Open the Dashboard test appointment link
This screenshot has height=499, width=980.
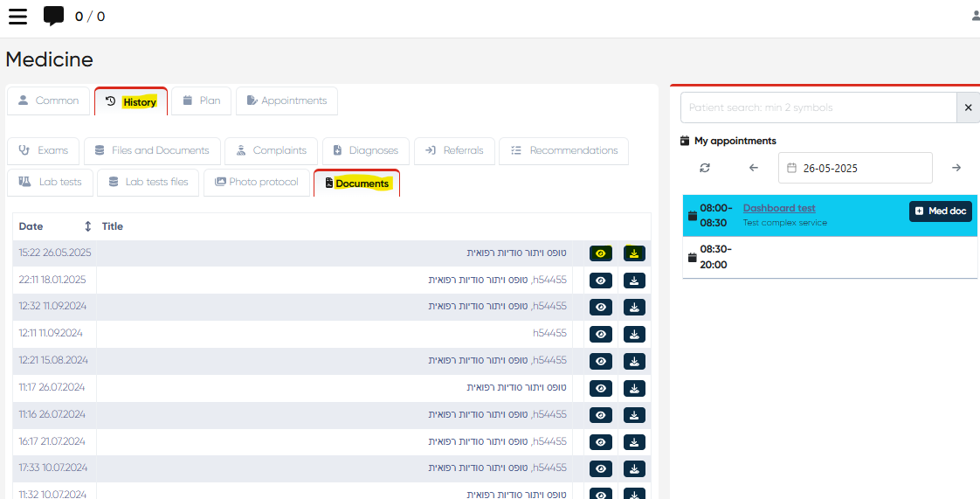click(x=779, y=208)
